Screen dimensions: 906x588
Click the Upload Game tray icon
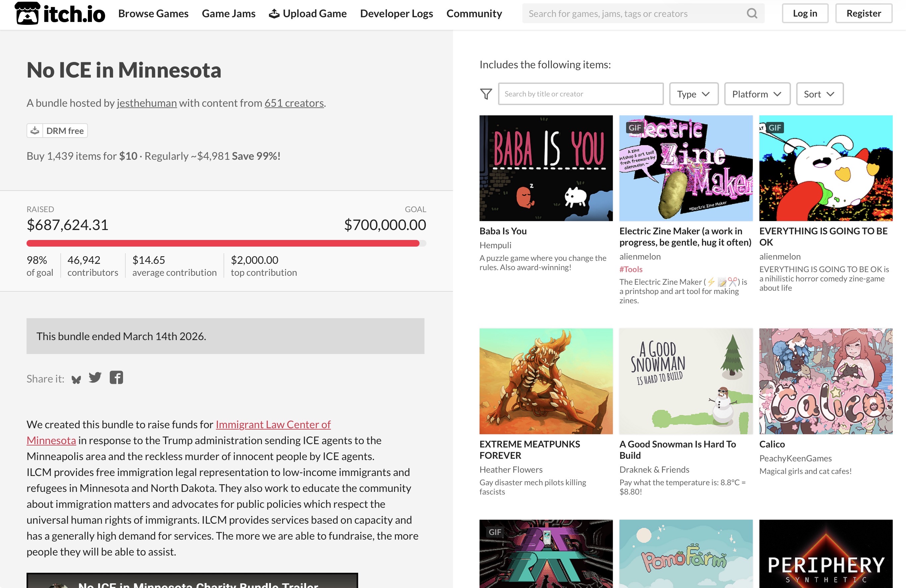pos(274,14)
